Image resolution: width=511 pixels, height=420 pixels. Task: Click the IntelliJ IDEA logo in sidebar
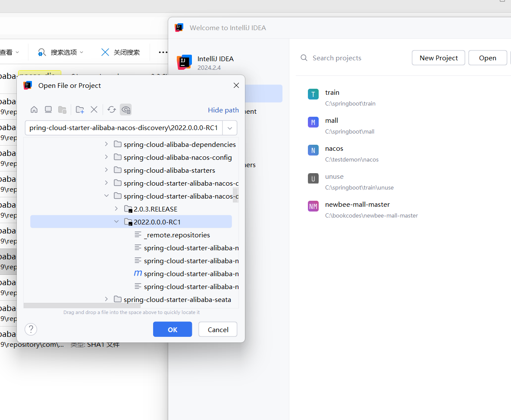(185, 62)
